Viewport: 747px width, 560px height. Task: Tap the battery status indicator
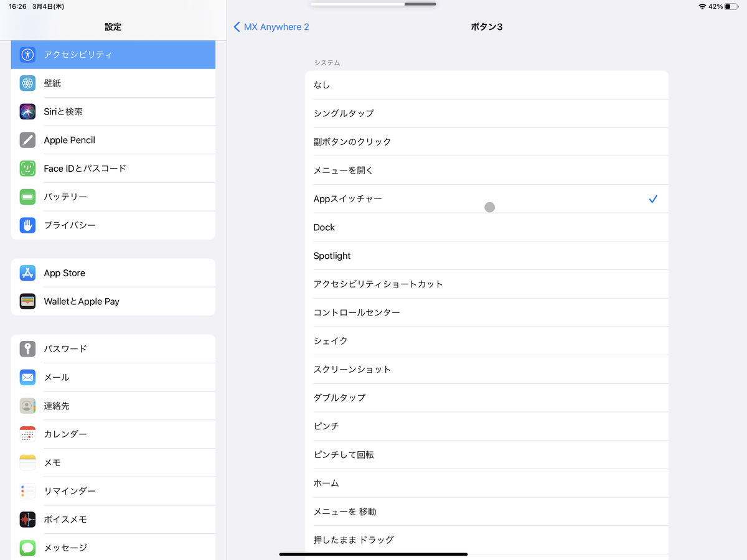[x=731, y=6]
